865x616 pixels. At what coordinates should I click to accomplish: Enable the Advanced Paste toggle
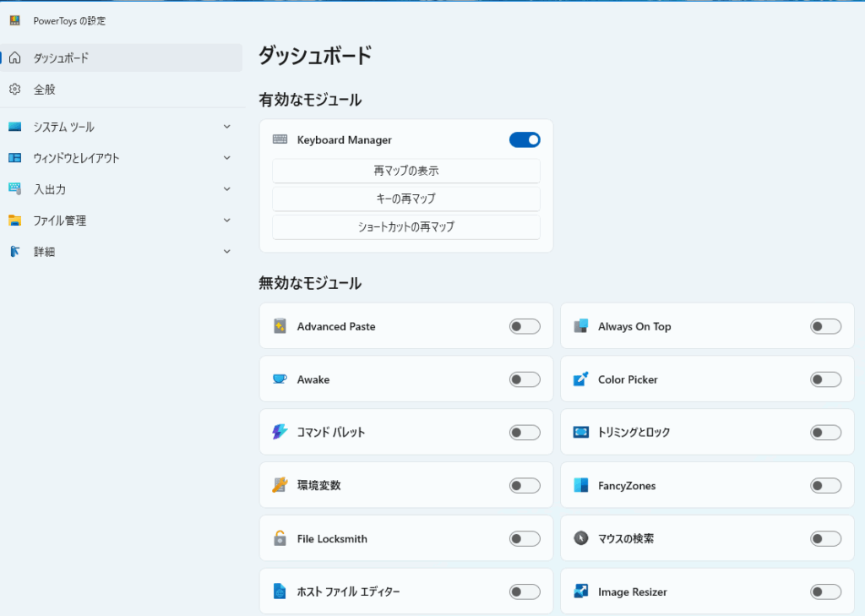525,326
